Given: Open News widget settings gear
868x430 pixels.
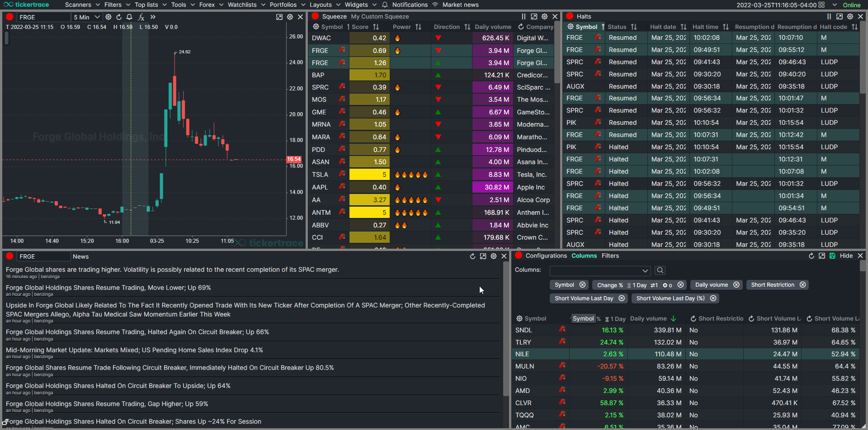Looking at the screenshot, I should point(494,256).
